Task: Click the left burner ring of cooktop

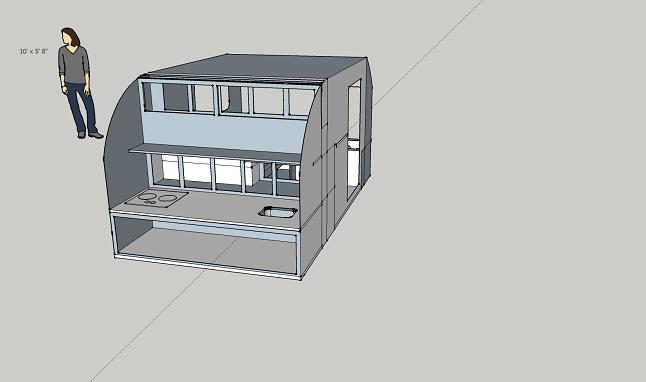Action: [x=147, y=197]
